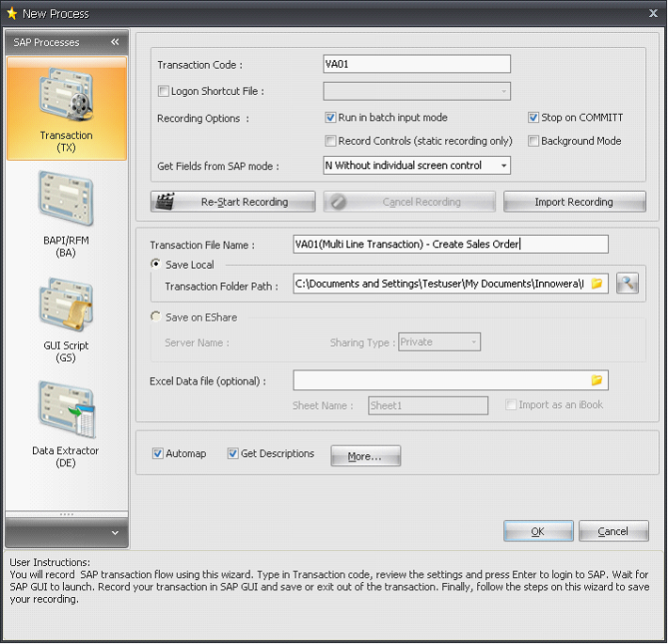Image resolution: width=668 pixels, height=644 pixels.
Task: Click the More... button
Action: [x=365, y=457]
